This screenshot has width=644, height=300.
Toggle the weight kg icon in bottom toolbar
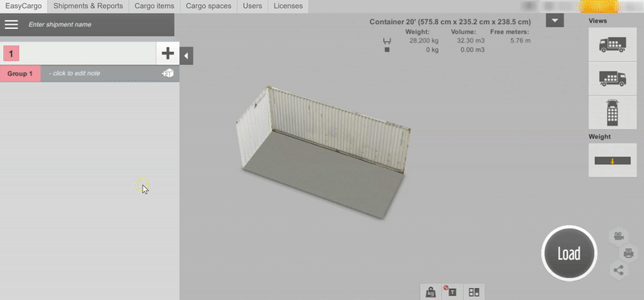pyautogui.click(x=431, y=292)
